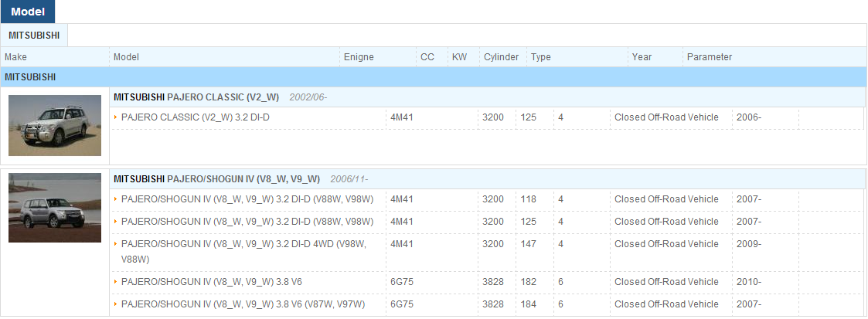Click orange arrow beside 3.8 V6 (V87W, V97W)
This screenshot has width=868, height=319.
point(116,304)
